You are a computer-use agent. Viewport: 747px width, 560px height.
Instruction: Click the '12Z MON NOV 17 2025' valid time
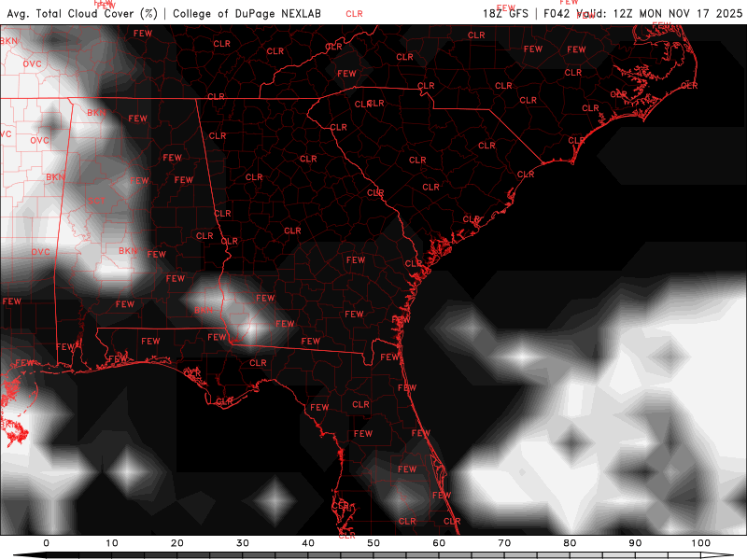(678, 13)
